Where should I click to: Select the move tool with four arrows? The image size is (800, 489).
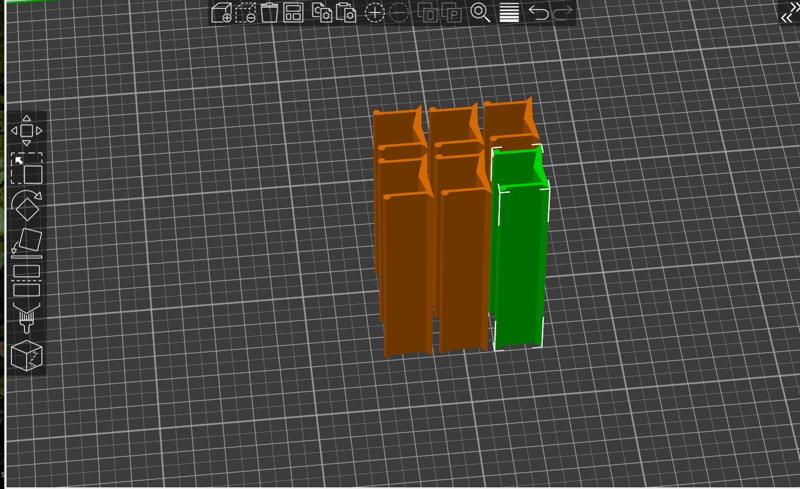tap(27, 131)
